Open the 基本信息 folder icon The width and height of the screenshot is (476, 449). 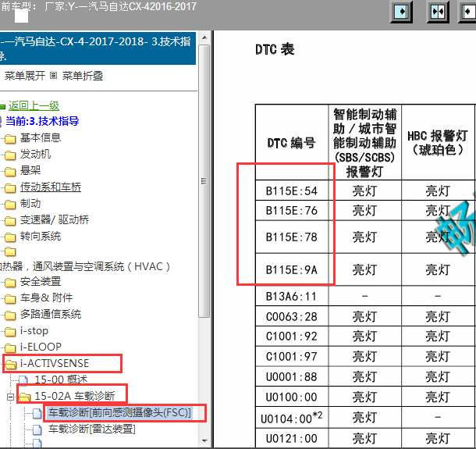tap(10, 139)
